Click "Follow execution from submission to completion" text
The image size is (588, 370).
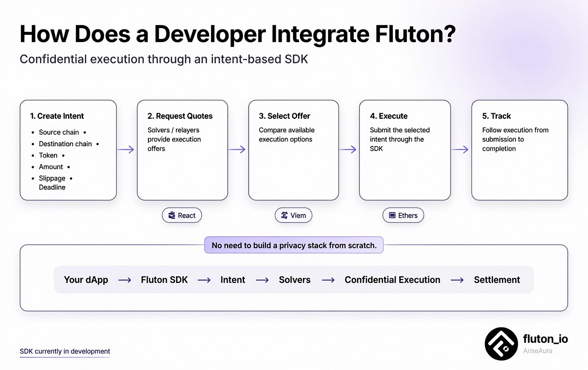515,139
